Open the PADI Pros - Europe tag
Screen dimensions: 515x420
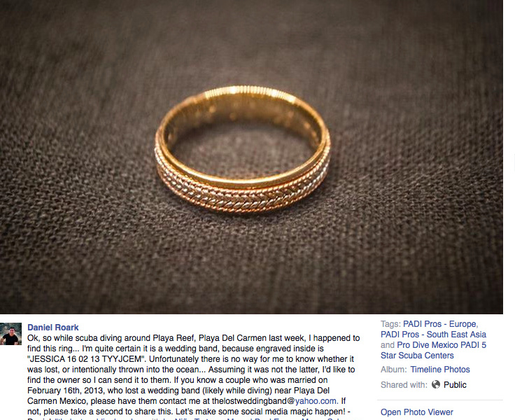tap(439, 324)
